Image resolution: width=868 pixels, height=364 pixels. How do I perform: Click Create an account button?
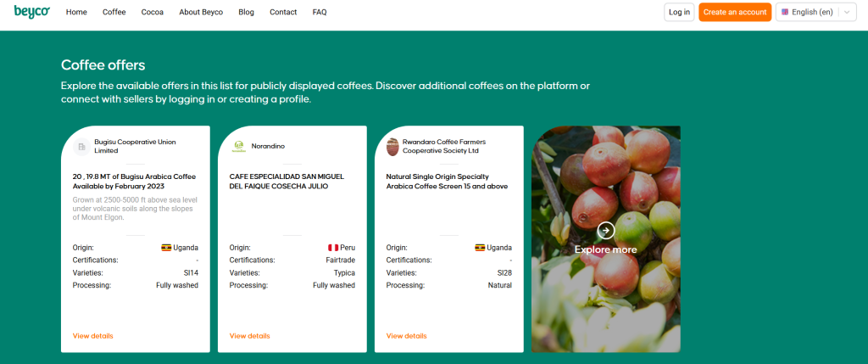pos(735,12)
